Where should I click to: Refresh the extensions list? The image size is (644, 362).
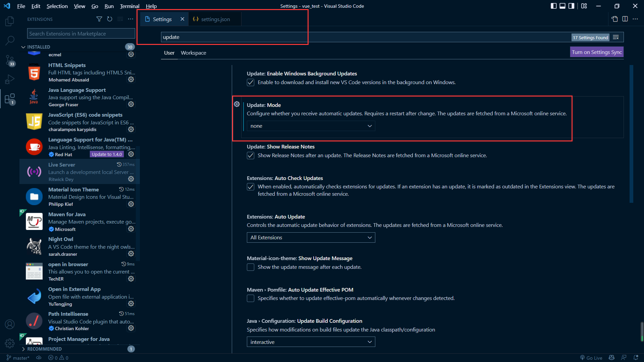[110, 19]
